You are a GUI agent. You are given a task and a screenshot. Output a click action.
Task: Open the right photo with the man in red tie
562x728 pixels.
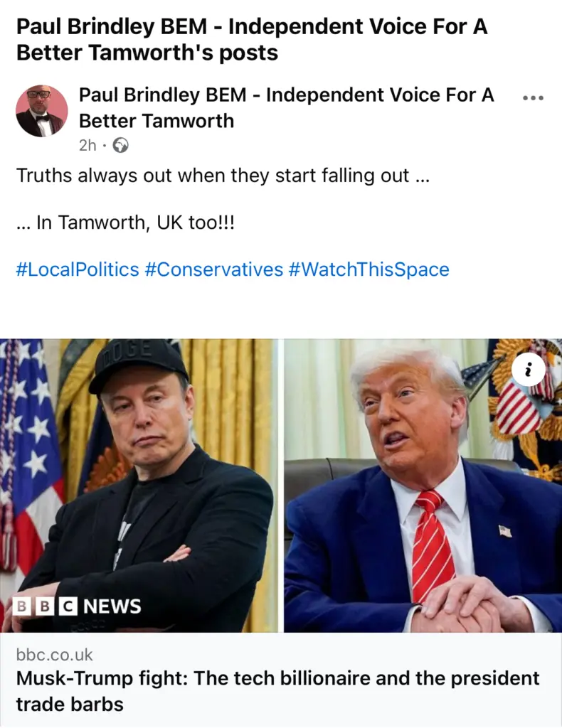click(x=423, y=486)
